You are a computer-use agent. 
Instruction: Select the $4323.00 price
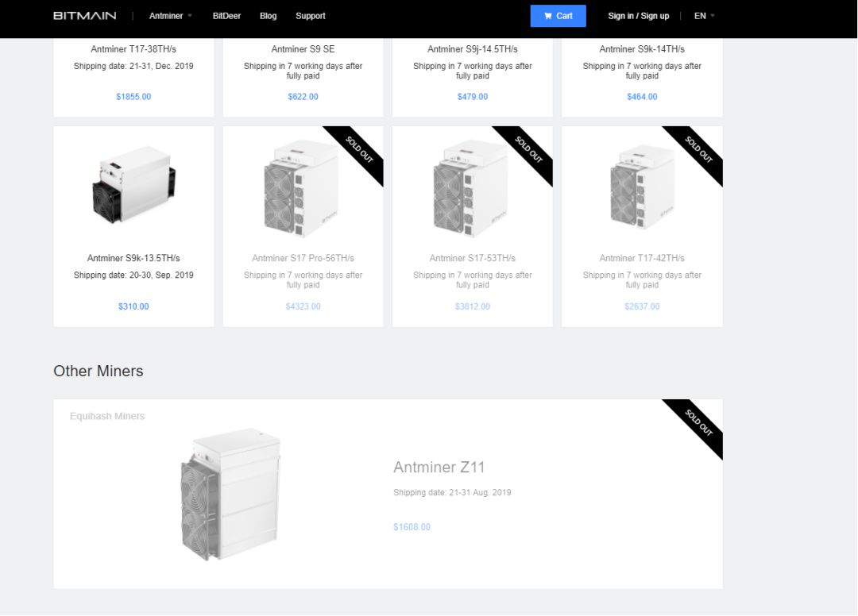click(x=303, y=306)
